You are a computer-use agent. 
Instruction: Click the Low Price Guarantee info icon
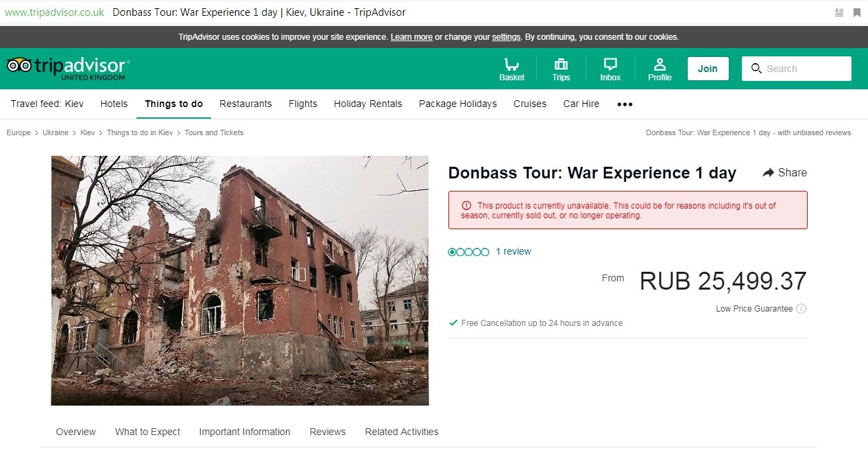[x=801, y=309]
